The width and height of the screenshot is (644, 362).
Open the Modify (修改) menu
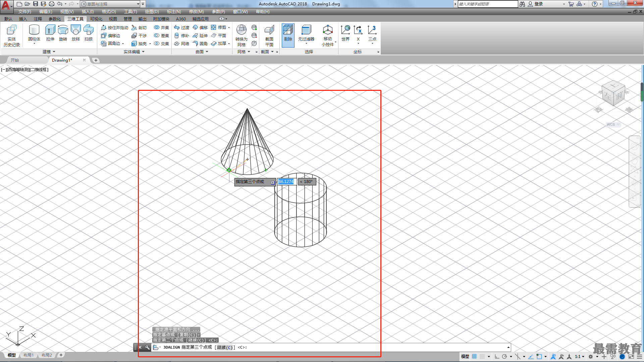[196, 11]
